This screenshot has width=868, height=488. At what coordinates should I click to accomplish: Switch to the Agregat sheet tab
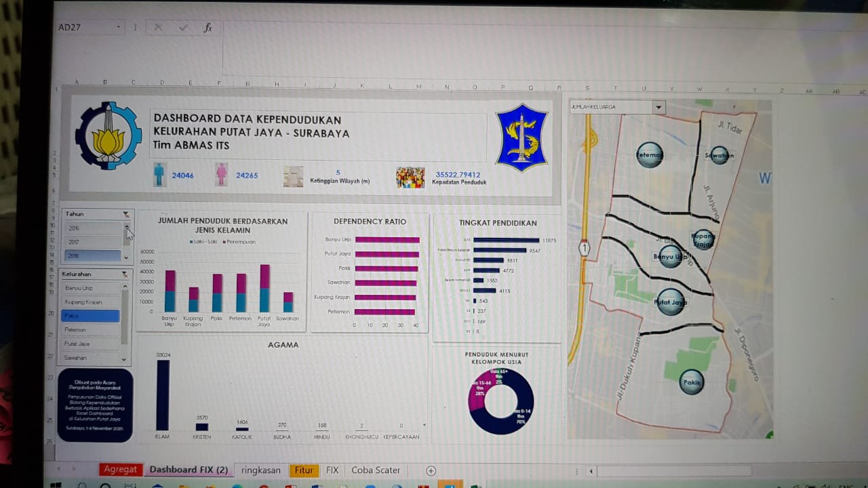[x=120, y=470]
